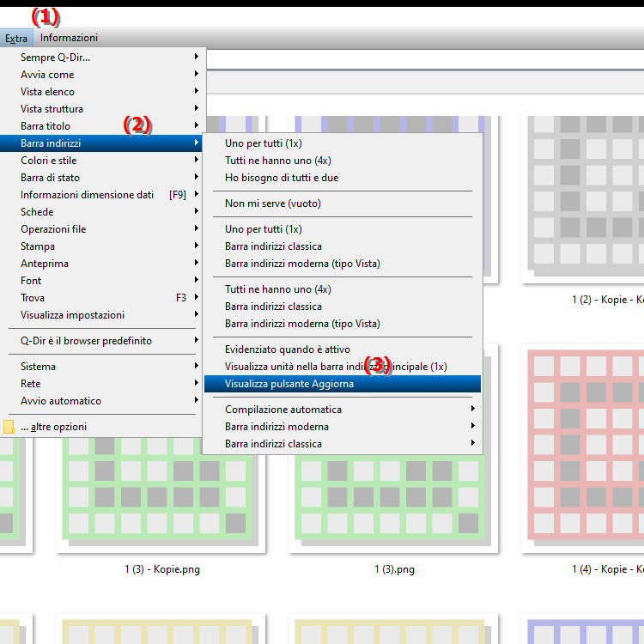The height and width of the screenshot is (644, 644).
Task: Open the Stampa submenu
Action: [100, 246]
